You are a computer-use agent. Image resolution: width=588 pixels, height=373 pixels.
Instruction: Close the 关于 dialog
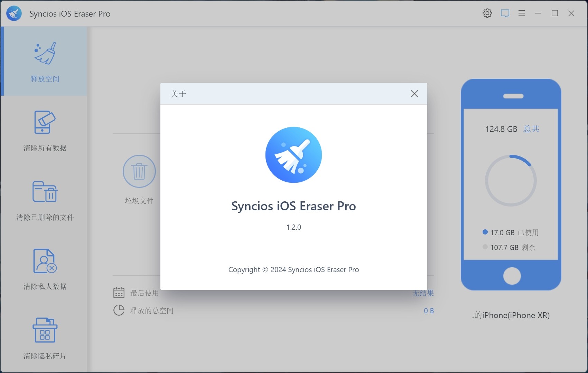pos(414,94)
